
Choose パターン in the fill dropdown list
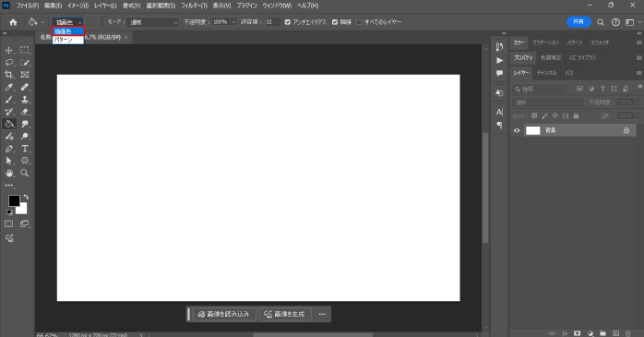(x=68, y=40)
